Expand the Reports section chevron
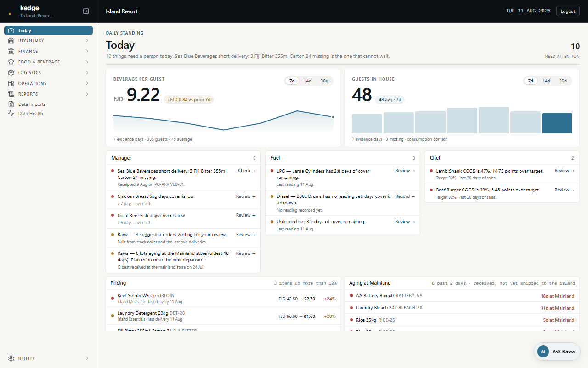Viewport: 588px width, 368px height. tap(87, 94)
